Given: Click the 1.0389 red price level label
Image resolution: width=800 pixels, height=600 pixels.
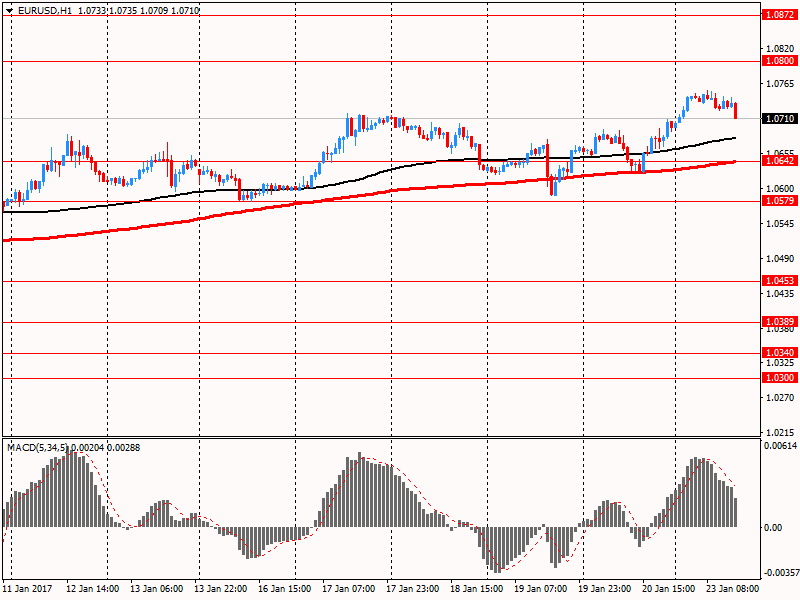Looking at the screenshot, I should click(778, 322).
